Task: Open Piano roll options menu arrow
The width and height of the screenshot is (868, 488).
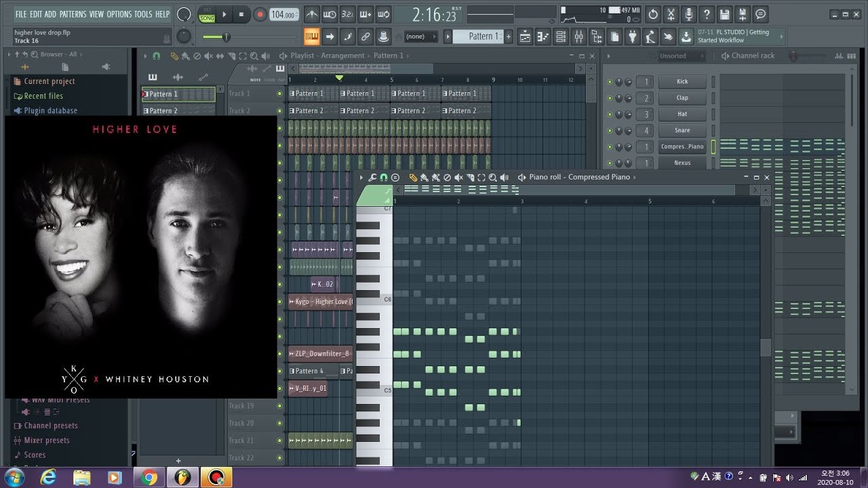Action: 361,178
